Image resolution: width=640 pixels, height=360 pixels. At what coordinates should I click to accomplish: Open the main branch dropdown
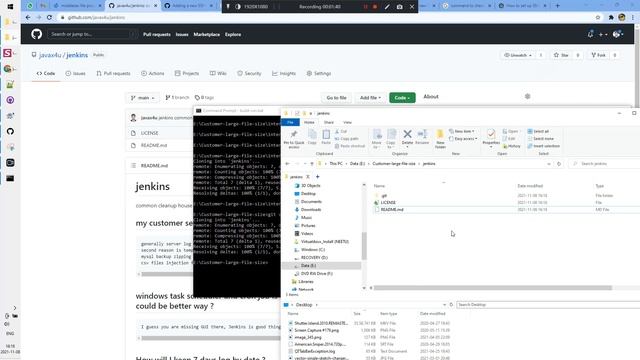pos(142,98)
